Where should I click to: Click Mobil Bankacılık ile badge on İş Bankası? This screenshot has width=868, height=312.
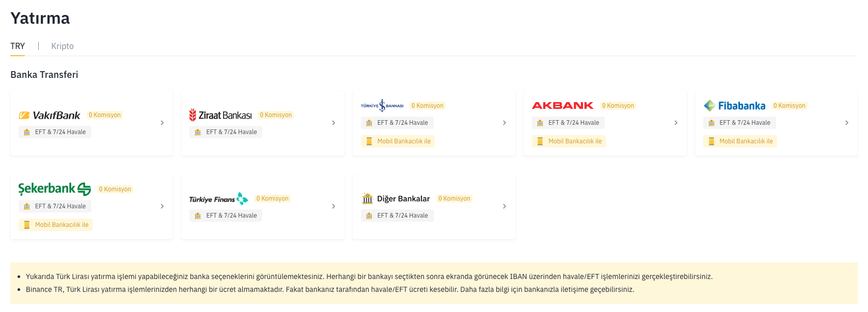pyautogui.click(x=398, y=141)
